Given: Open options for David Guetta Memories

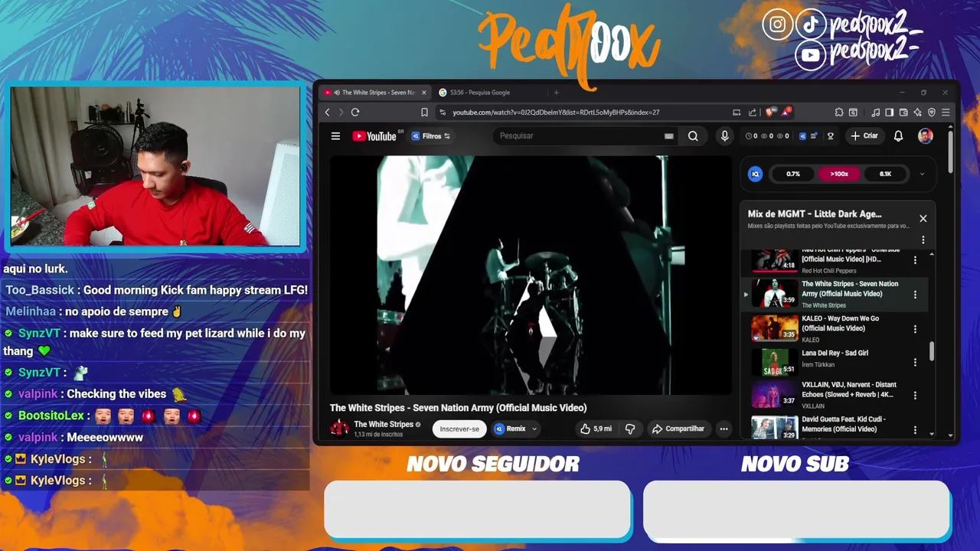Looking at the screenshot, I should [915, 429].
